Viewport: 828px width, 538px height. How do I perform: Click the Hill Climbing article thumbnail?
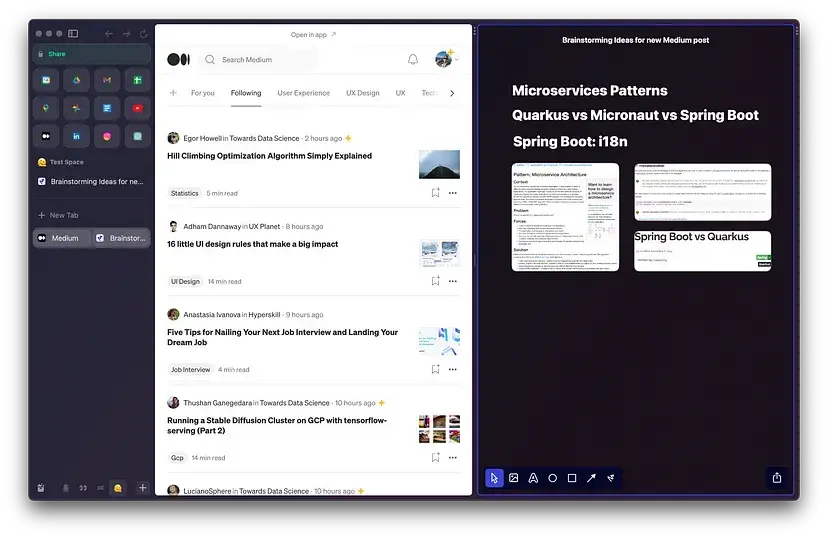point(439,164)
